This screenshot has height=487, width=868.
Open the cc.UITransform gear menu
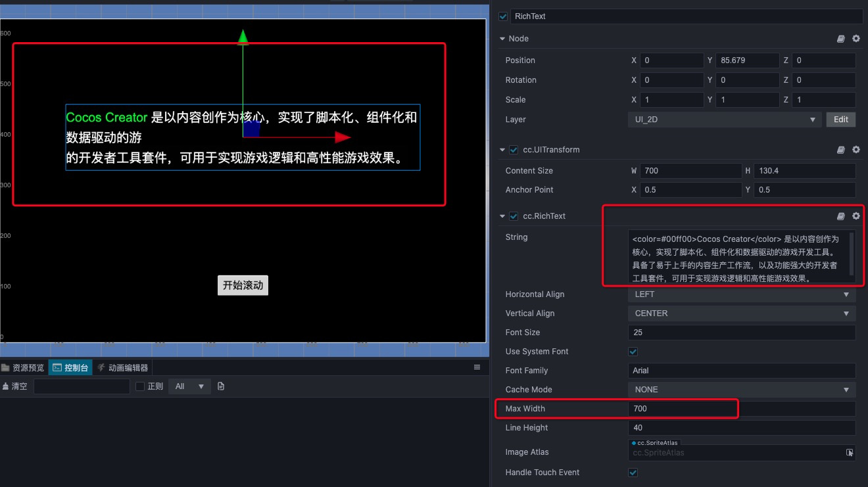856,150
